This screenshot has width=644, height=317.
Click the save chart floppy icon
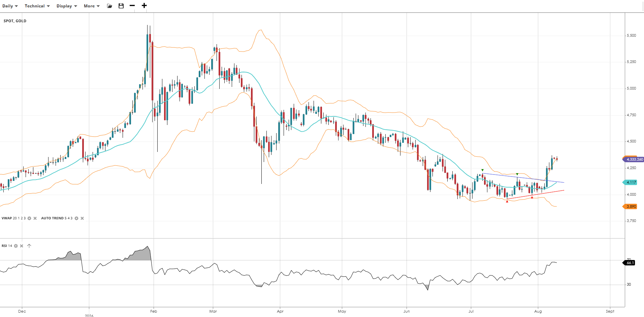point(121,6)
